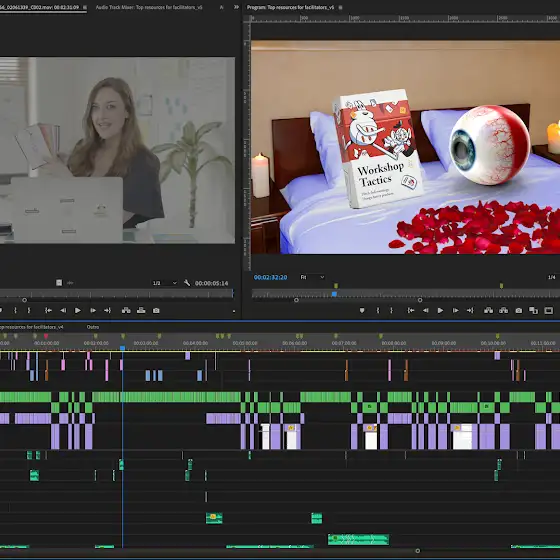Export frame from Source monitor camera icon

tap(156, 311)
